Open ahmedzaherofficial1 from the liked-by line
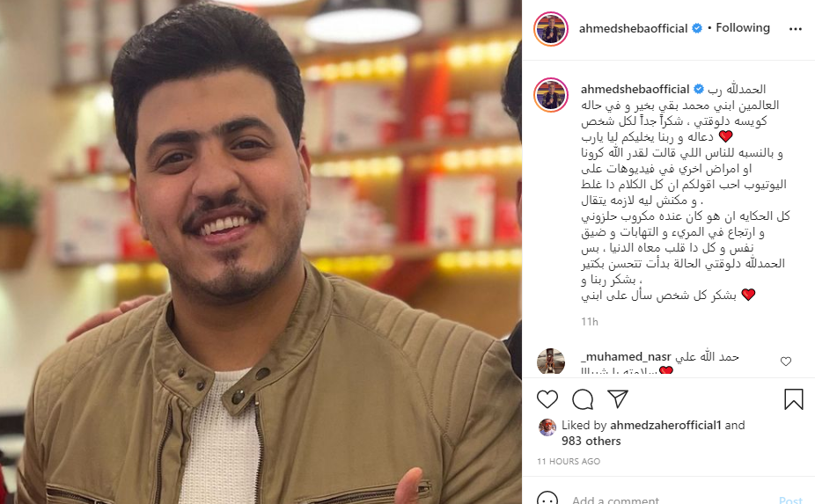815x504 pixels. [x=665, y=425]
